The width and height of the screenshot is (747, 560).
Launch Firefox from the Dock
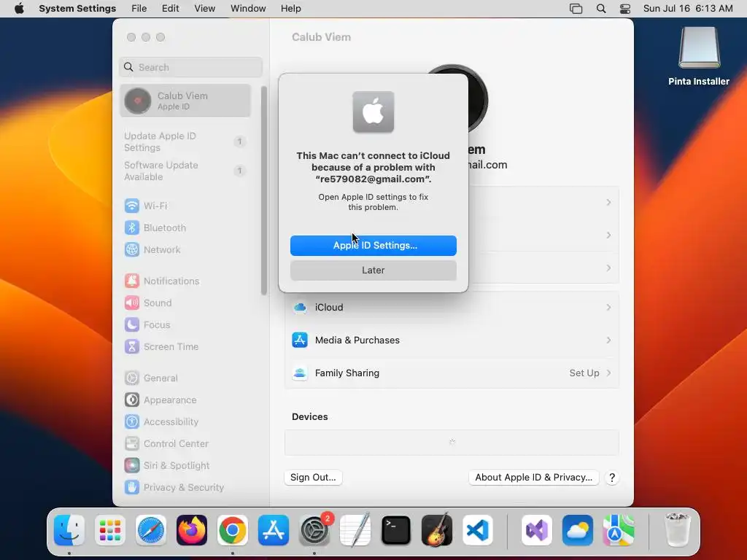click(x=192, y=530)
